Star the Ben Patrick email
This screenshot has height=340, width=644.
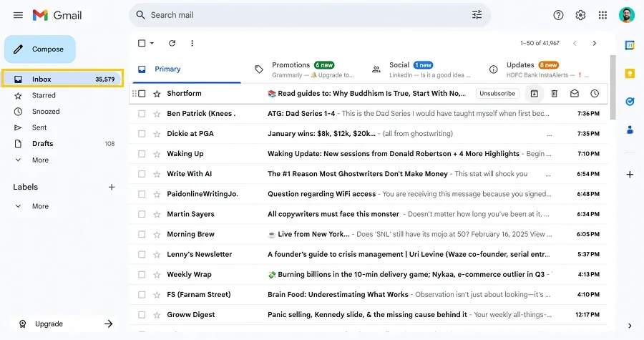coord(157,114)
